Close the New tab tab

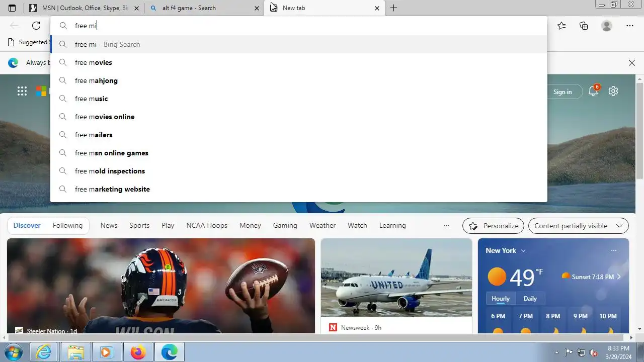[377, 8]
